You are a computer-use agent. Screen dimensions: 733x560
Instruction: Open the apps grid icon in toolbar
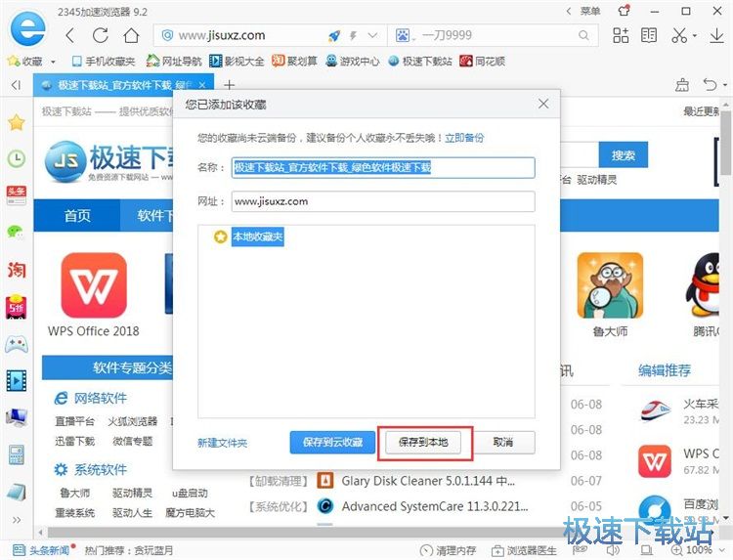tap(621, 35)
